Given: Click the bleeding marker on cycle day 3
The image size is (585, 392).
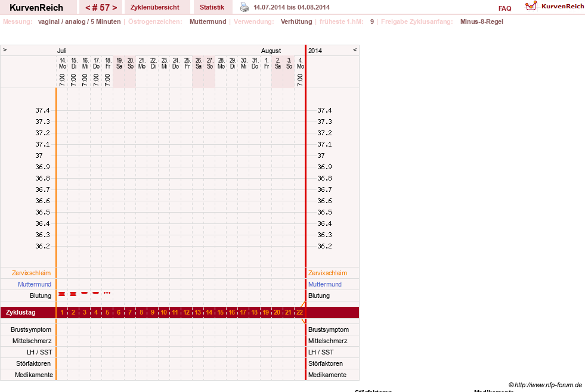Looking at the screenshot, I should (85, 293).
